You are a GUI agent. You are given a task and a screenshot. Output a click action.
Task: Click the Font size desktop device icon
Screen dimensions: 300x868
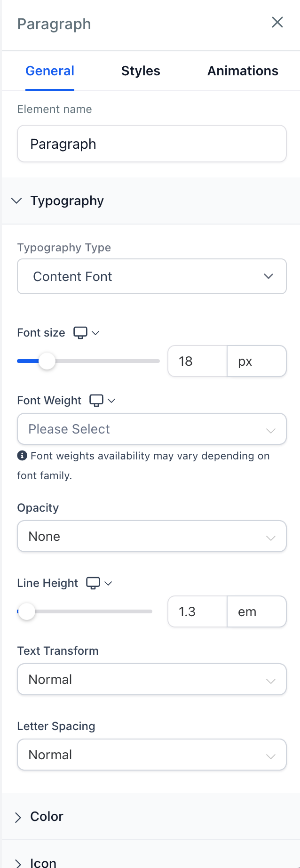[80, 333]
